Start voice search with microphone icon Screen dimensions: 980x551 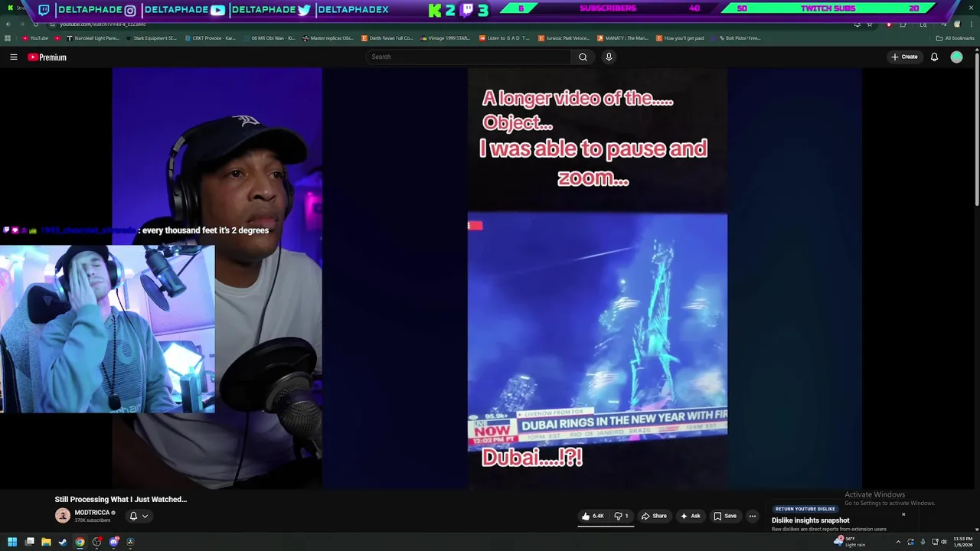coord(609,57)
